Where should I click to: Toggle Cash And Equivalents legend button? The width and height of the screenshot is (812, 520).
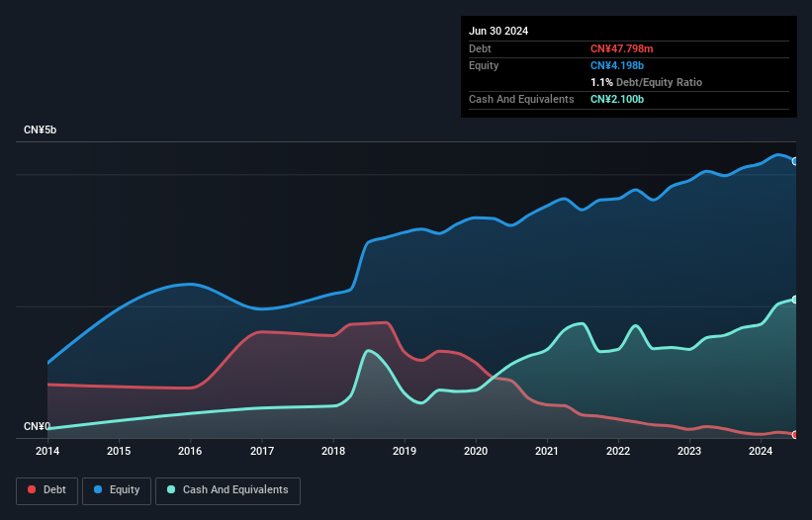227,490
